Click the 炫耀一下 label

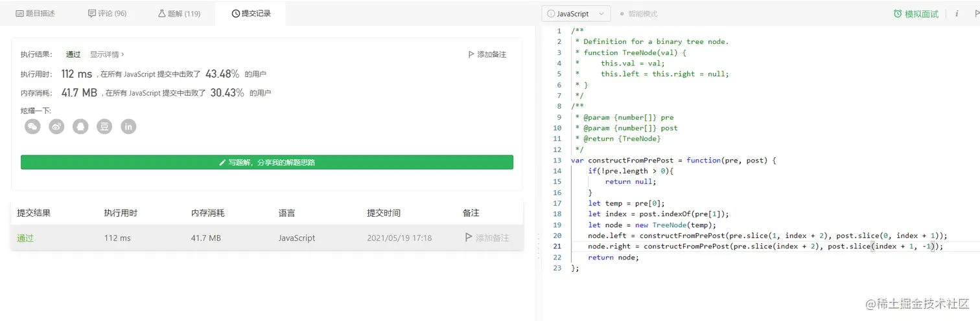(x=36, y=111)
